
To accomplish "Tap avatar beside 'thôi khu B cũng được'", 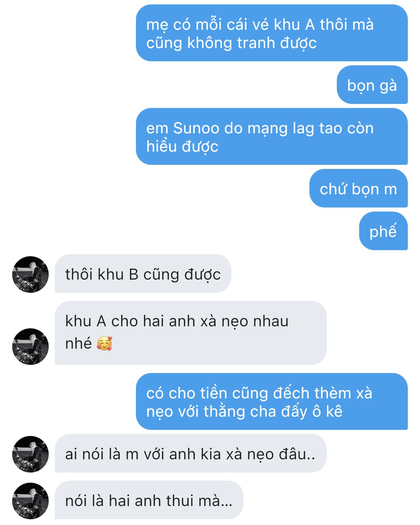I will (x=30, y=275).
